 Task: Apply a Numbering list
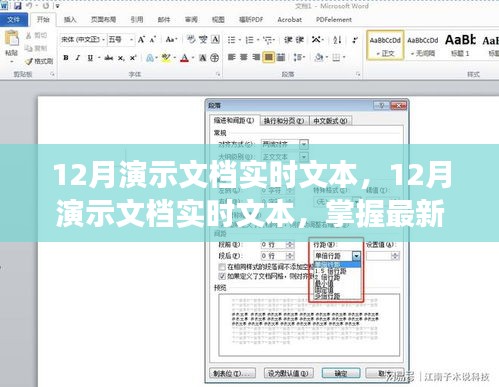click(x=249, y=40)
